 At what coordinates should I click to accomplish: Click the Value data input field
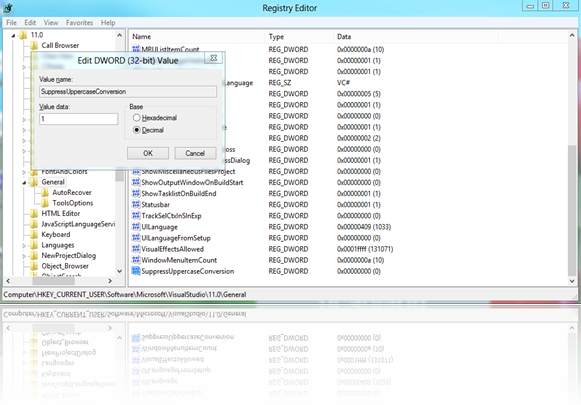click(x=79, y=119)
